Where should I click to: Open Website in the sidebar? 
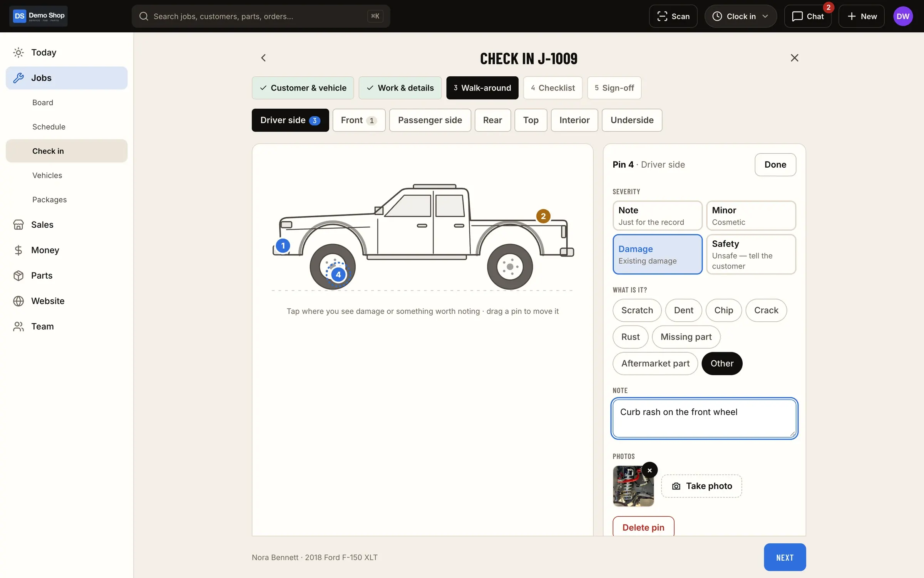click(x=67, y=301)
